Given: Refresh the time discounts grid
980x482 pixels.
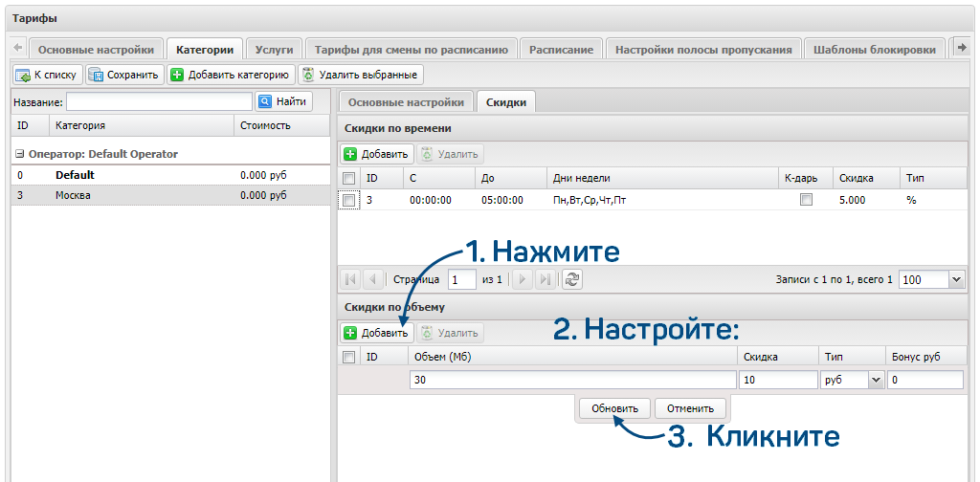Looking at the screenshot, I should [x=571, y=279].
